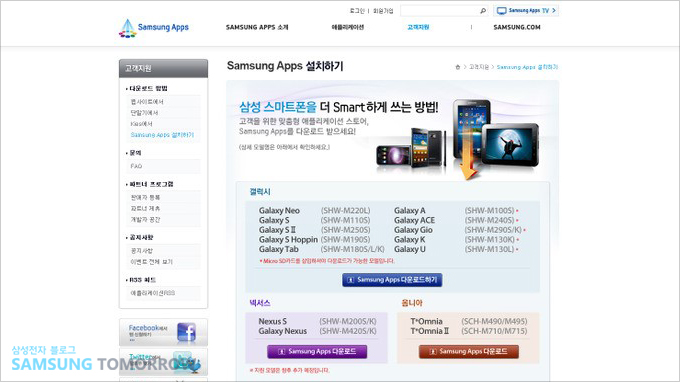
Task: Click 고객지원 in the breadcrumb
Action: click(x=479, y=67)
